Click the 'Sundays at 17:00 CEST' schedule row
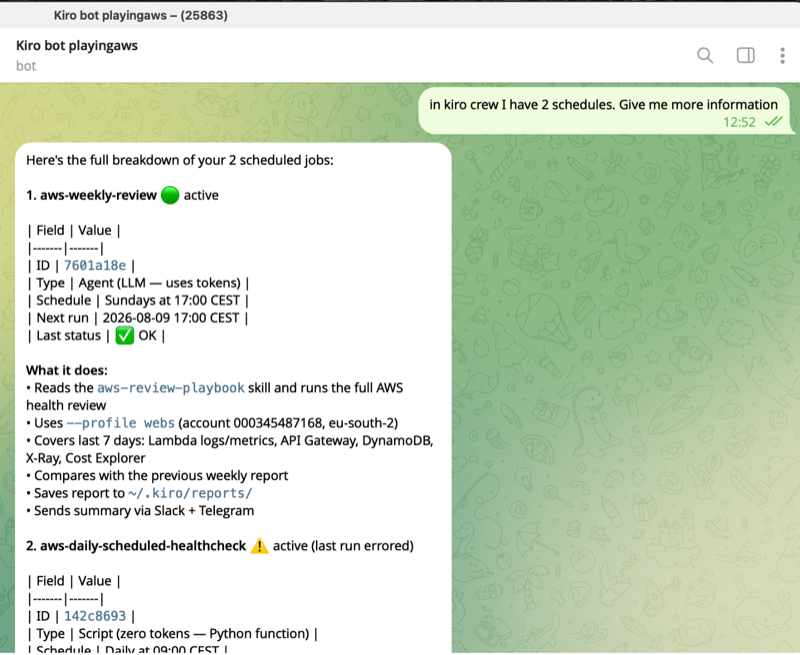800x655 pixels. click(x=138, y=300)
